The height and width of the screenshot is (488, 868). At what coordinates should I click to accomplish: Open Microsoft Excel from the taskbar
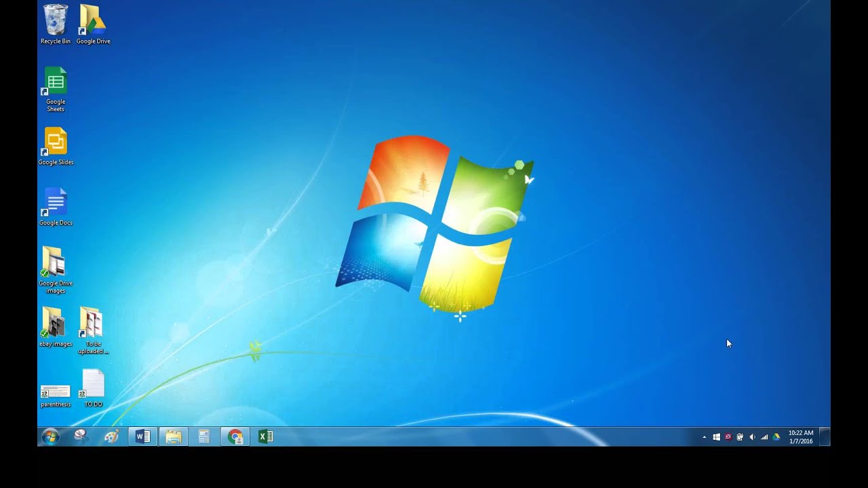(x=265, y=436)
